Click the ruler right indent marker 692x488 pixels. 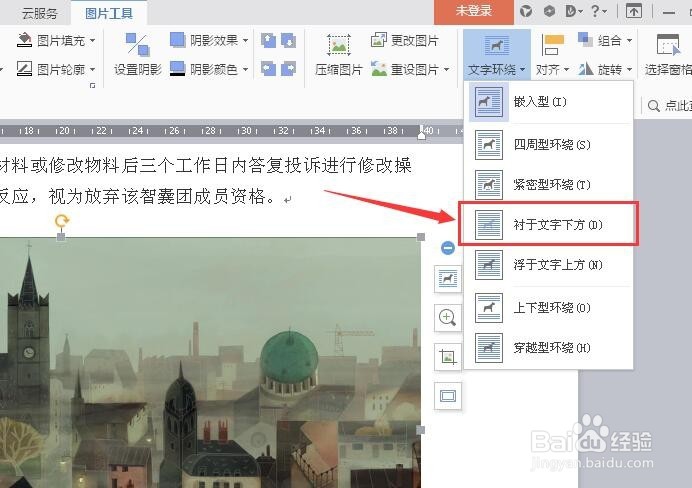[421, 133]
